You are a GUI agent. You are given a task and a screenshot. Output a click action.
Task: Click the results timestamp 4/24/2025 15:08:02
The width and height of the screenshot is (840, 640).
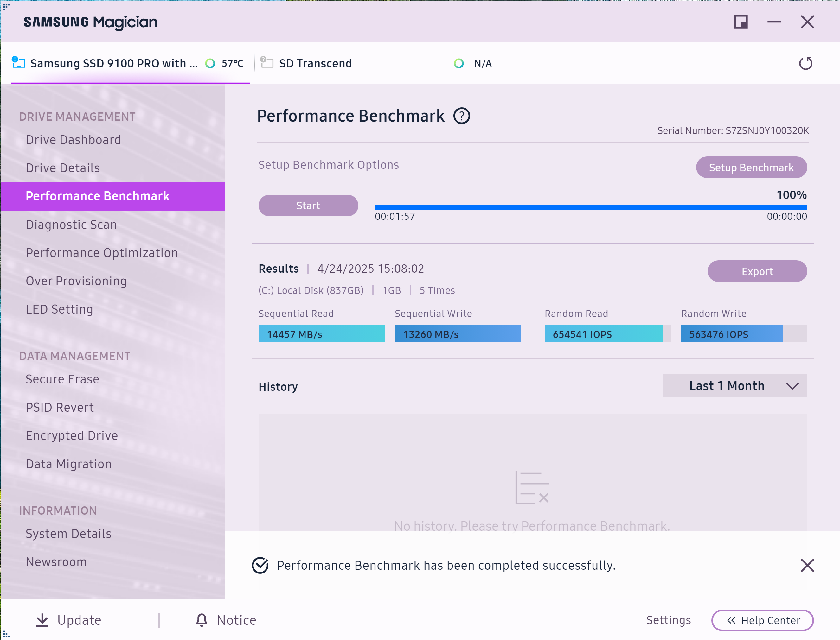point(370,269)
